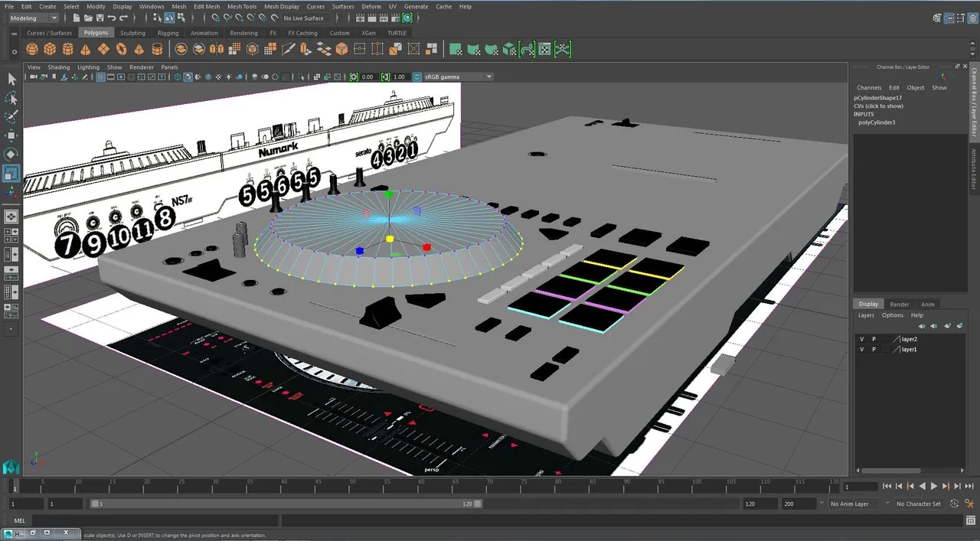This screenshot has width=980, height=541.
Task: Play the animation backwards
Action: 923,486
